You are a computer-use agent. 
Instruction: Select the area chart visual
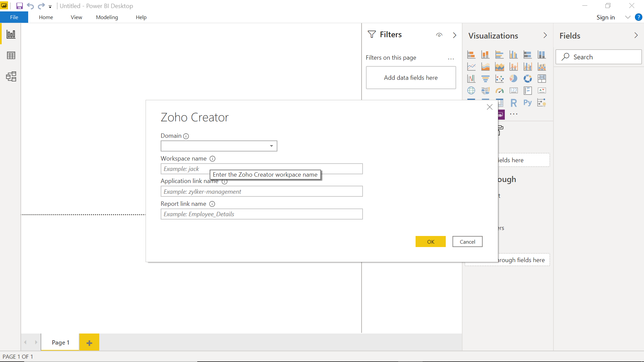tap(485, 67)
